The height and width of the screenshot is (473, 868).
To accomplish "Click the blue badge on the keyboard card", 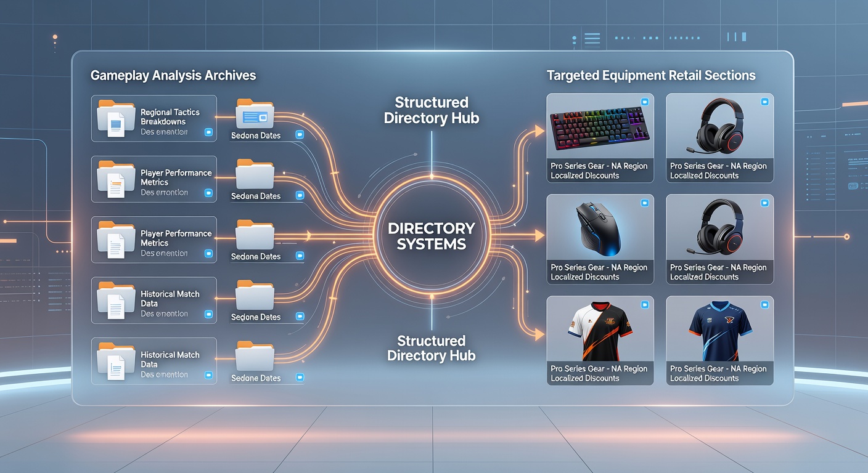I will [x=645, y=101].
